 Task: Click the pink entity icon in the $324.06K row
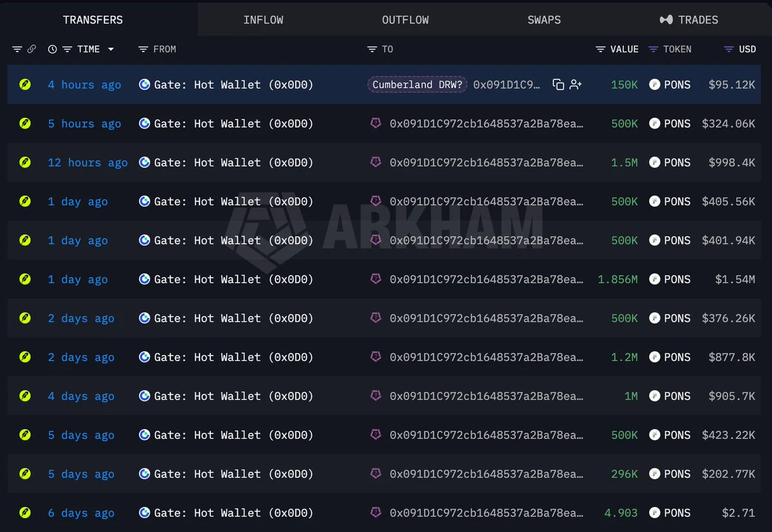[376, 123]
